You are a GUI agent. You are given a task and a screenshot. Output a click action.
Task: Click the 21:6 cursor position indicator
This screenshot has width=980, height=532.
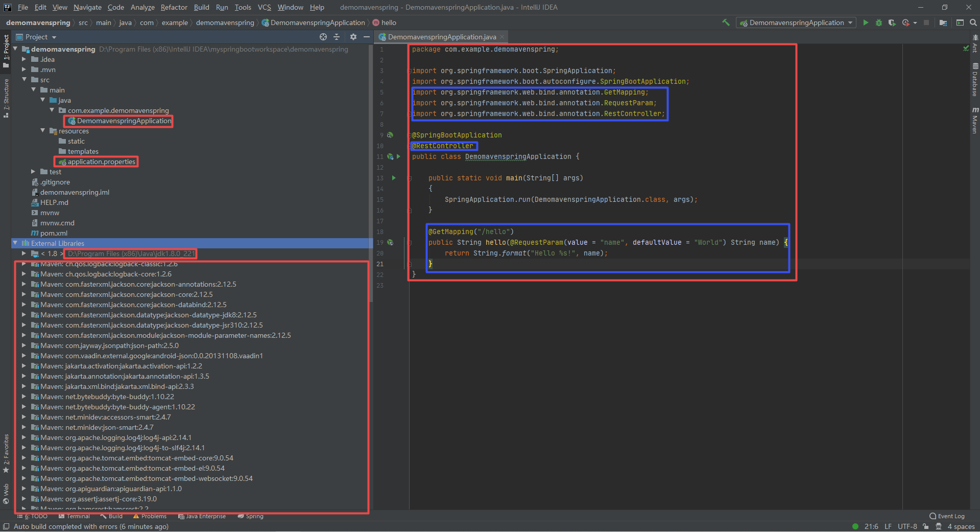click(871, 526)
